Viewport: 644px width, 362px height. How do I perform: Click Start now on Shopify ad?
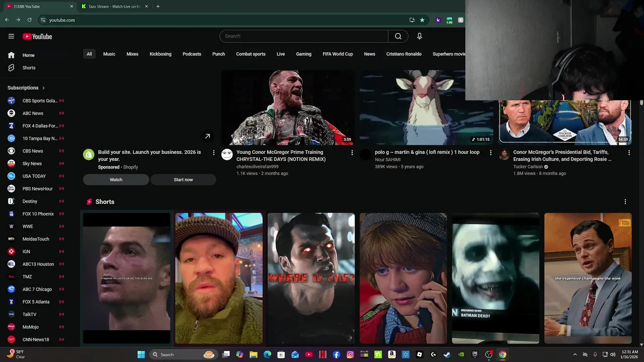point(183,179)
